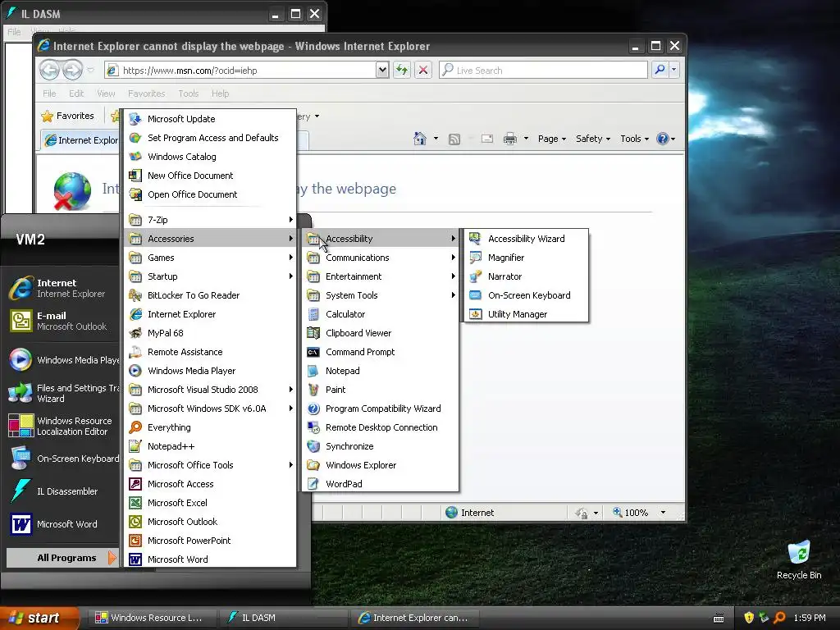Expand the Communications submenu
840x630 pixels.
click(381, 258)
